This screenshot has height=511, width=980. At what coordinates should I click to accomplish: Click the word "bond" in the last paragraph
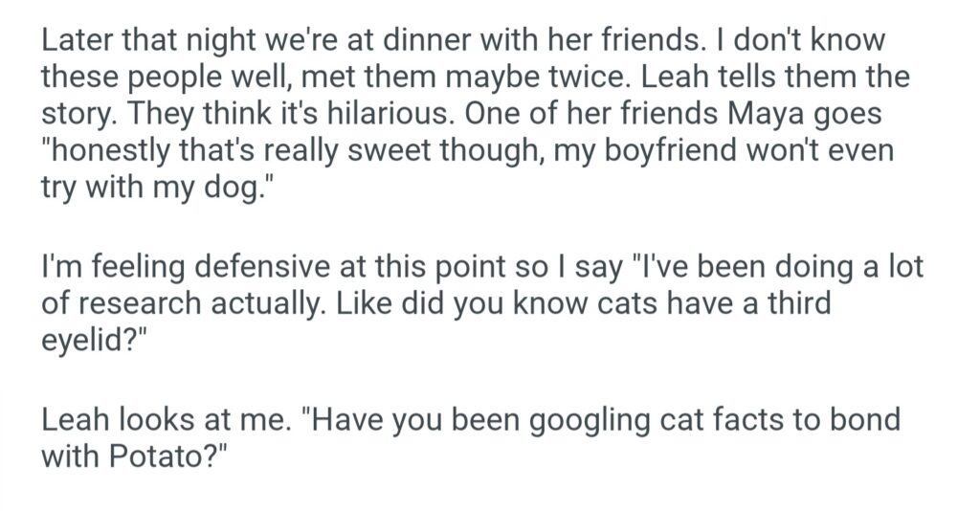[x=864, y=421]
